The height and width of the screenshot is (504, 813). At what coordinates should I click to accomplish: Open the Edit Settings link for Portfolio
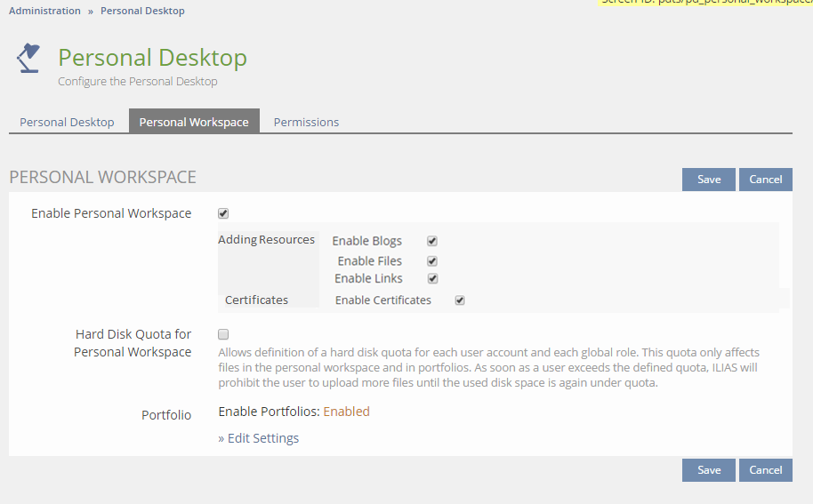[259, 438]
